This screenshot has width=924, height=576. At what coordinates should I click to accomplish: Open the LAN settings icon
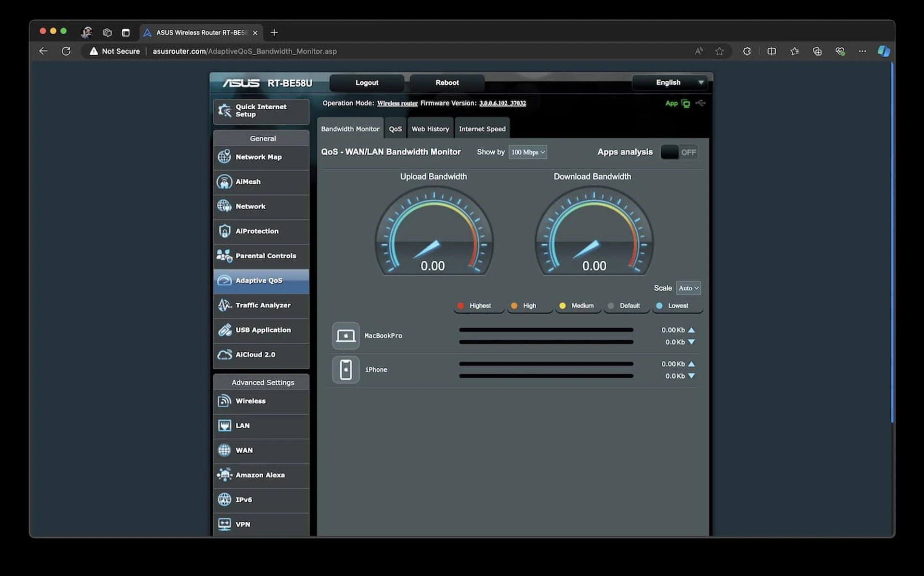(x=224, y=425)
